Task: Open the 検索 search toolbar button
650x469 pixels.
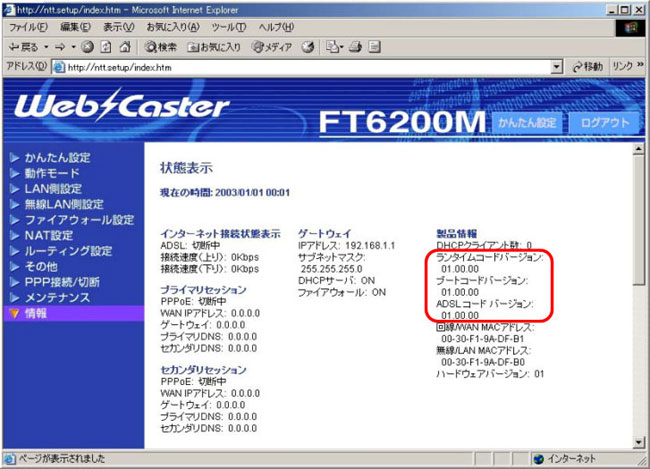Action: click(x=161, y=46)
